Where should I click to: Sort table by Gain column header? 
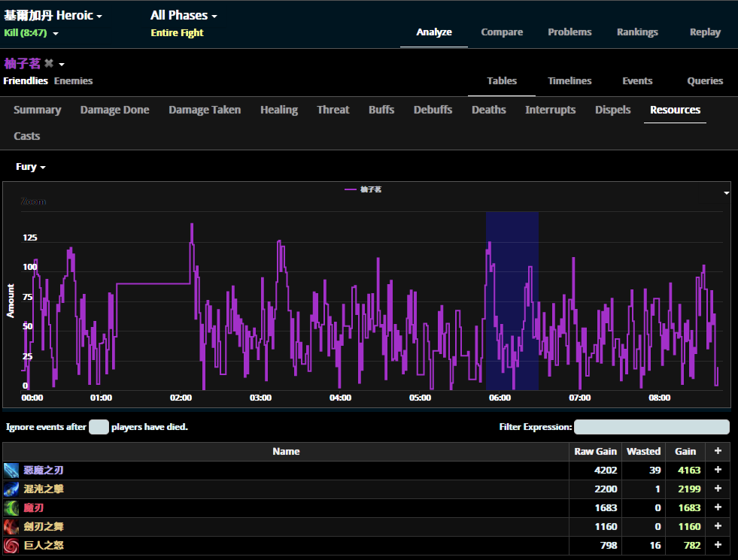pos(685,452)
